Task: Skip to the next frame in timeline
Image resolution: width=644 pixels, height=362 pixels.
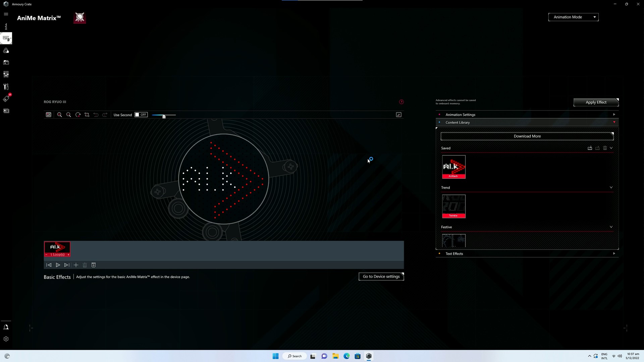Action: click(67, 265)
